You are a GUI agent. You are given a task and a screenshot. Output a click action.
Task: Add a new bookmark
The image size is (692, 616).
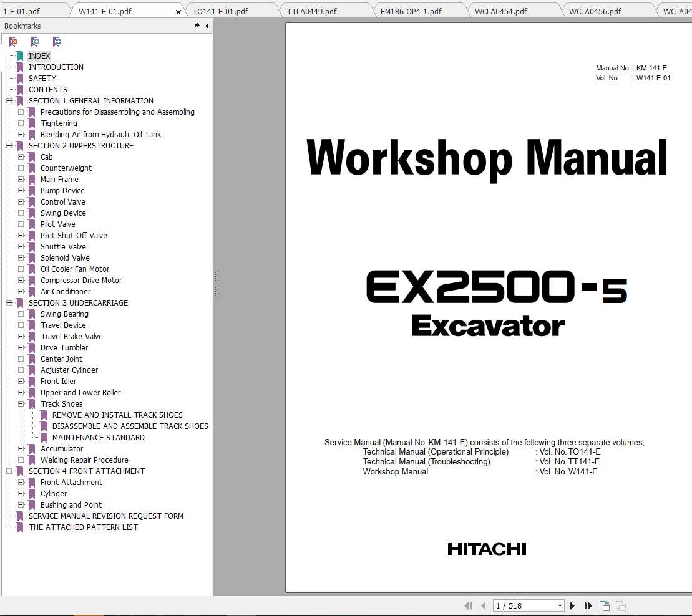[x=35, y=41]
